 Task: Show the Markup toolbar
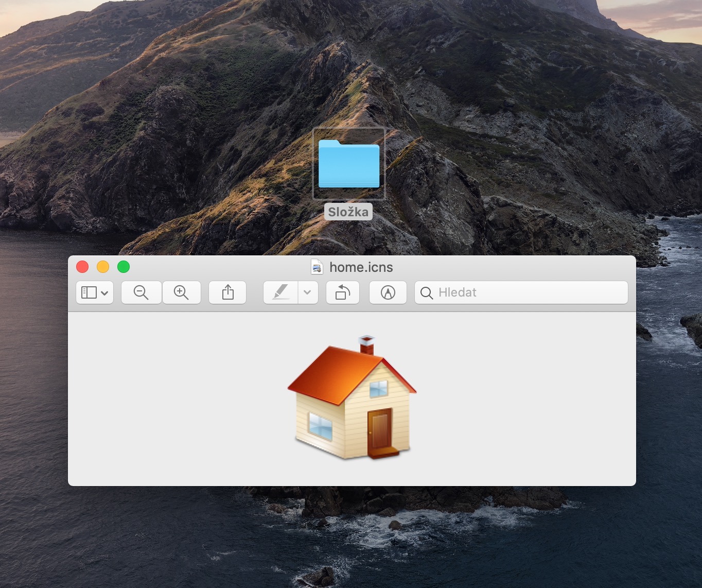pyautogui.click(x=388, y=292)
